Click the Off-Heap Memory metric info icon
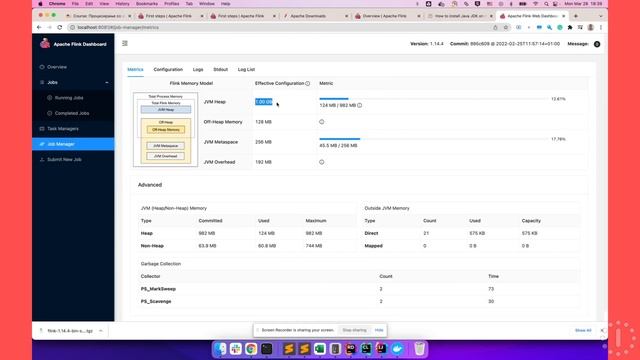This screenshot has width=640, height=360. click(x=322, y=122)
